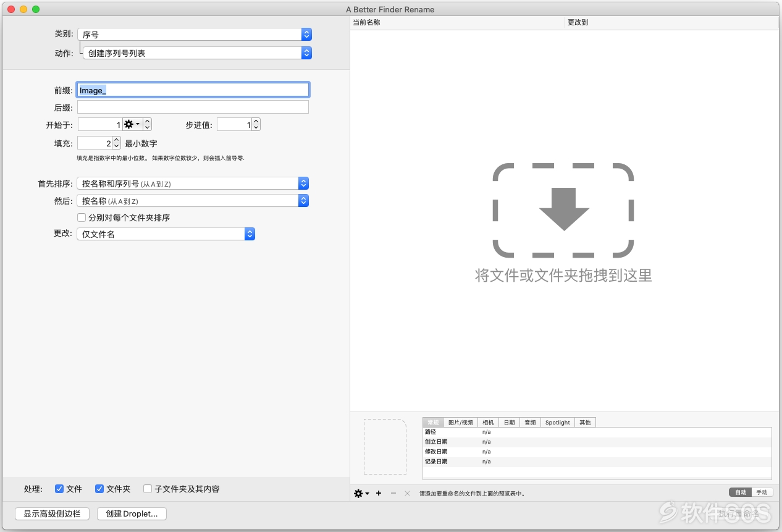
Task: Open the 类别 dropdown showing 序号
Action: pos(195,35)
